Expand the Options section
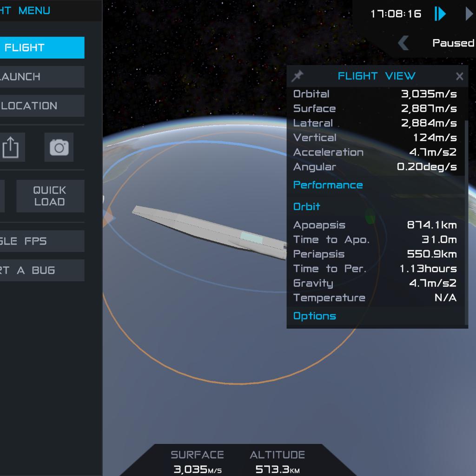This screenshot has height=476, width=476. pyautogui.click(x=315, y=316)
